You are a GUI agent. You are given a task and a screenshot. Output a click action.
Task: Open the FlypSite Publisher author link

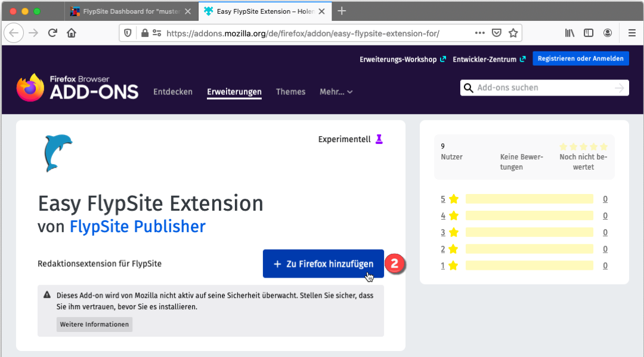(x=138, y=226)
